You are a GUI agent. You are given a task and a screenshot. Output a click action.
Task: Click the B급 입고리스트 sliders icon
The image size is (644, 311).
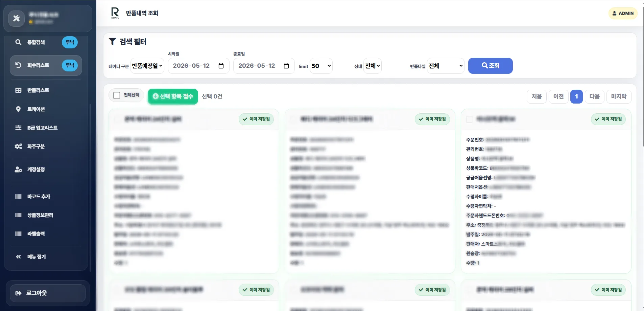pyautogui.click(x=18, y=128)
